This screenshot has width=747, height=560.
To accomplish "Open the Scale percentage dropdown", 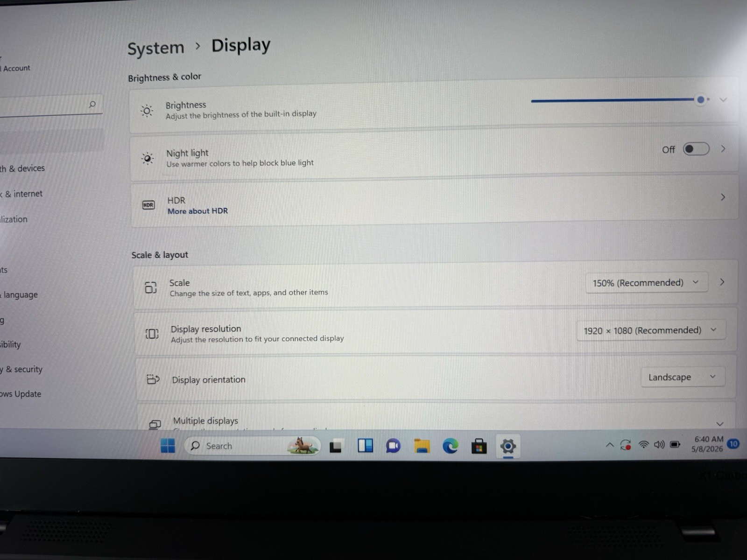I will pos(647,283).
